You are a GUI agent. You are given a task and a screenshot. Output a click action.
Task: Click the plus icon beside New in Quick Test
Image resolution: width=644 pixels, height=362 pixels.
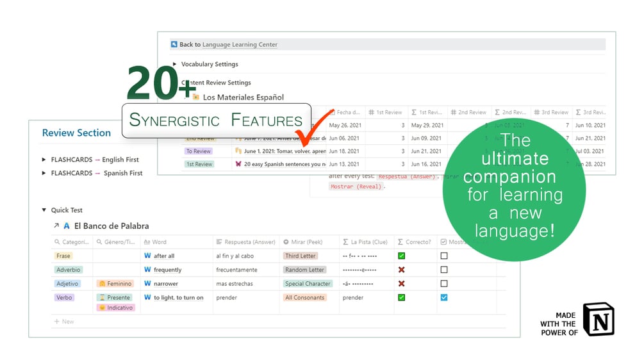tap(56, 322)
